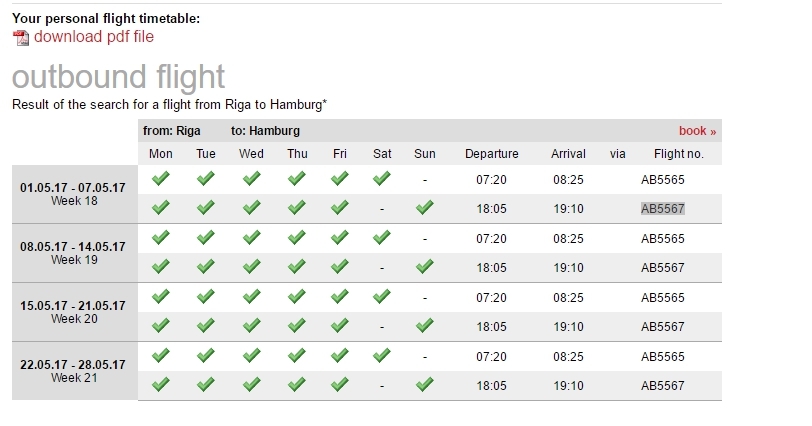Click the Flight no. column header
This screenshot has width=812, height=426.
pyautogui.click(x=679, y=154)
